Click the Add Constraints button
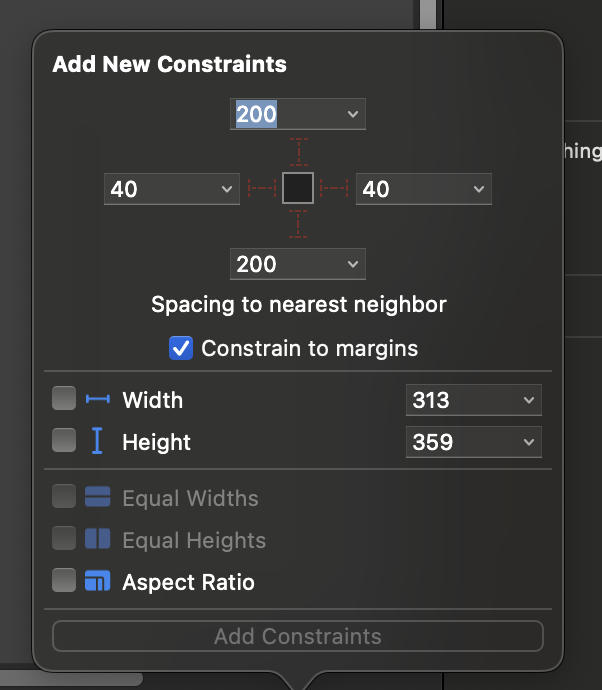This screenshot has height=690, width=602. click(x=298, y=636)
